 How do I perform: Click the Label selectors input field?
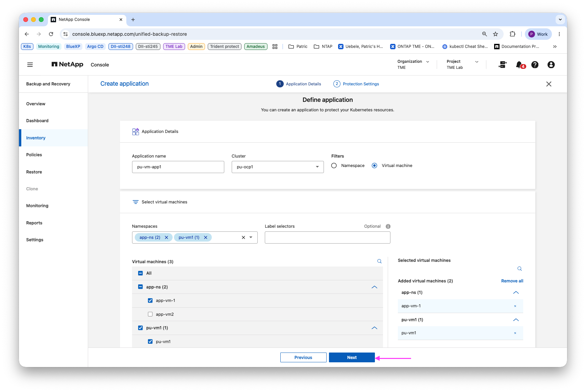tap(328, 237)
